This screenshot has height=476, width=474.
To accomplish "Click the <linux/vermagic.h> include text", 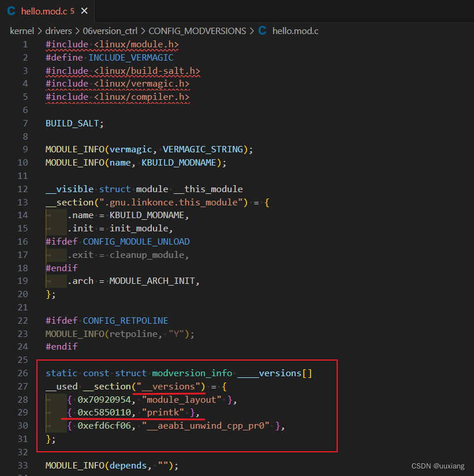I will 141,84.
